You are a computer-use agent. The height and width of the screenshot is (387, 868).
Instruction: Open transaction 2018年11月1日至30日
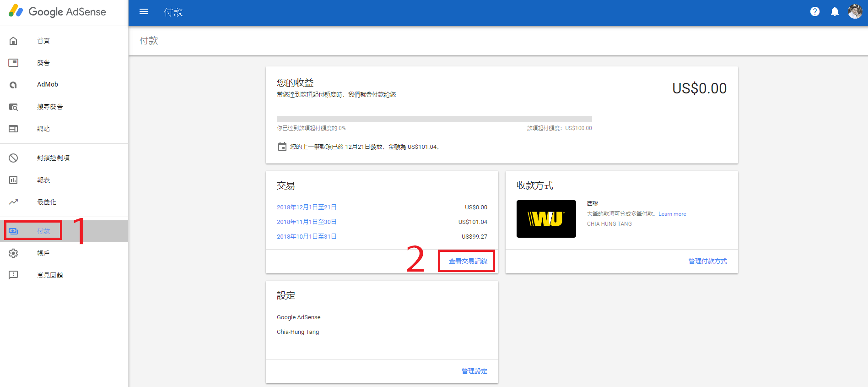click(307, 222)
